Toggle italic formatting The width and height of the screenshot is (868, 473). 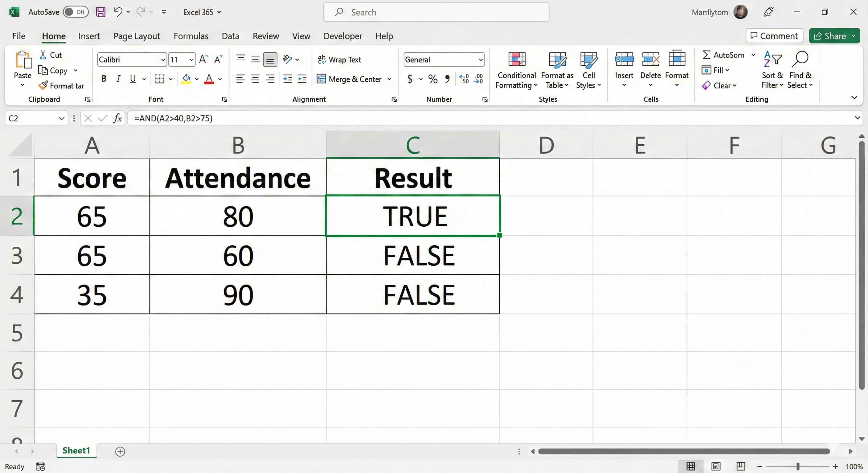118,79
